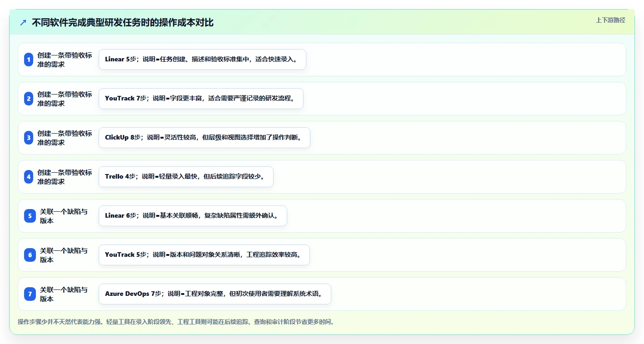Click the arrow icon beside the comparison title
Viewport: 644px width, 344px height.
pyautogui.click(x=23, y=23)
